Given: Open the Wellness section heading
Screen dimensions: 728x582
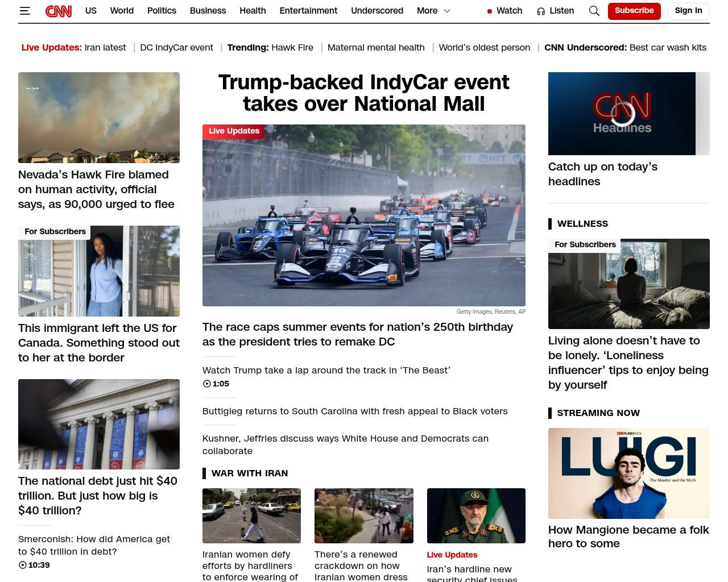Looking at the screenshot, I should (x=582, y=224).
